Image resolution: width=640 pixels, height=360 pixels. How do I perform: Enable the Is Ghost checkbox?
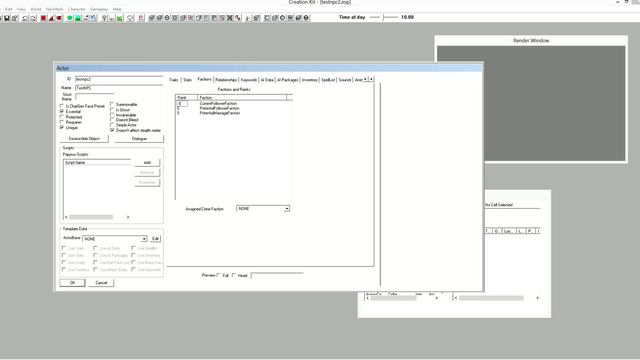coord(112,110)
